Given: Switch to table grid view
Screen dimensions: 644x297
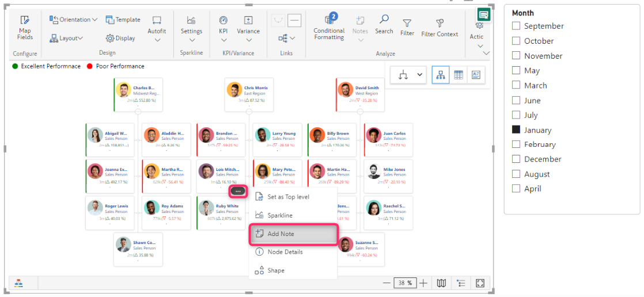Looking at the screenshot, I should [459, 75].
